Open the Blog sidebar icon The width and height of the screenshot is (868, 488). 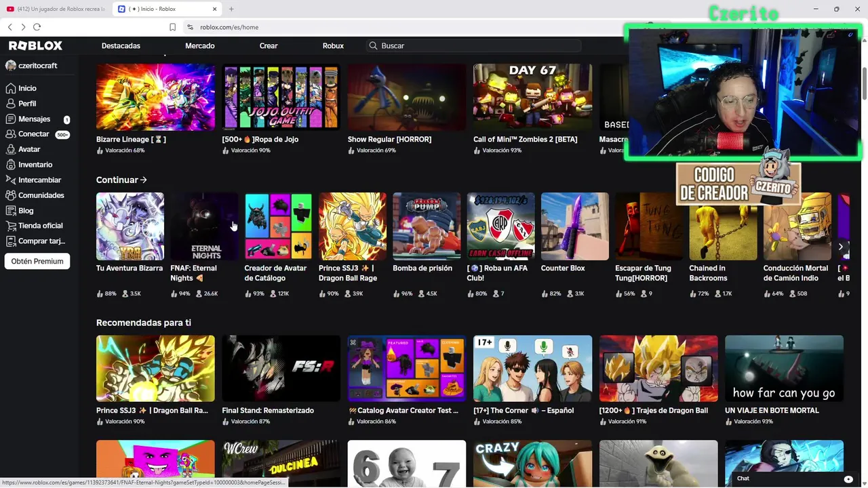10,210
